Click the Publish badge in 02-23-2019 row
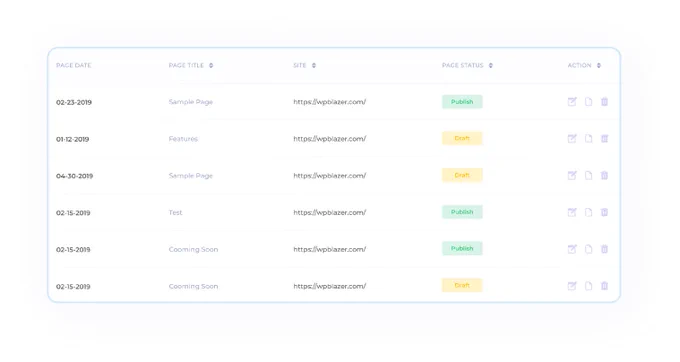This screenshot has height=362, width=680. pos(462,101)
